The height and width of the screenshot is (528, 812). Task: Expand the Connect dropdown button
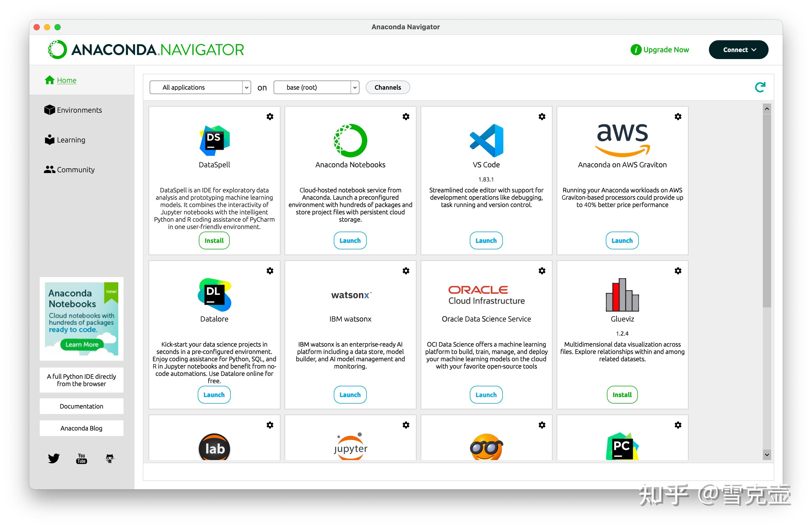coord(738,50)
